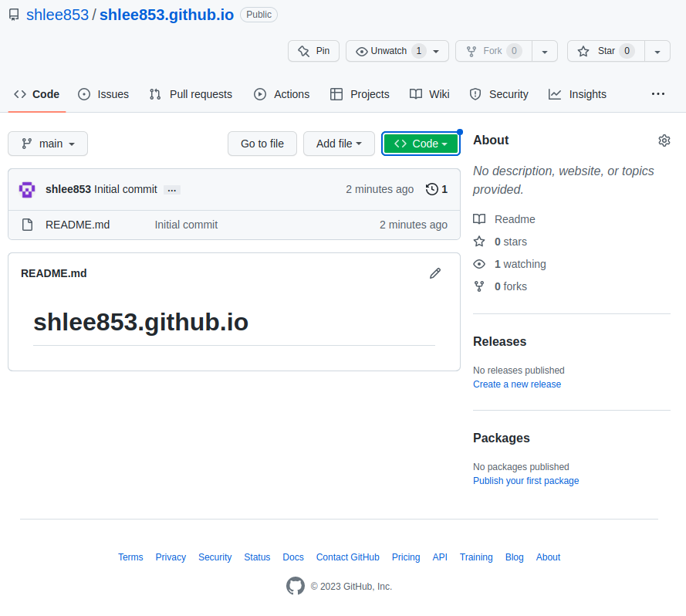Open the Security footer link
Viewport: 686px width, 616px height.
pyautogui.click(x=215, y=557)
